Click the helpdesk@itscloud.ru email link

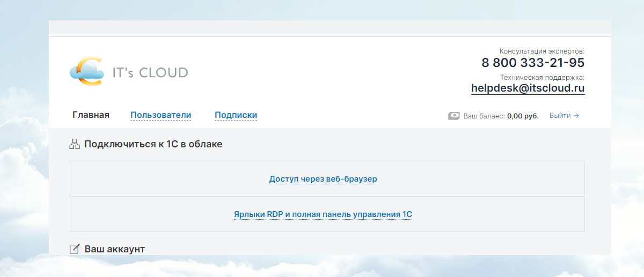[528, 88]
